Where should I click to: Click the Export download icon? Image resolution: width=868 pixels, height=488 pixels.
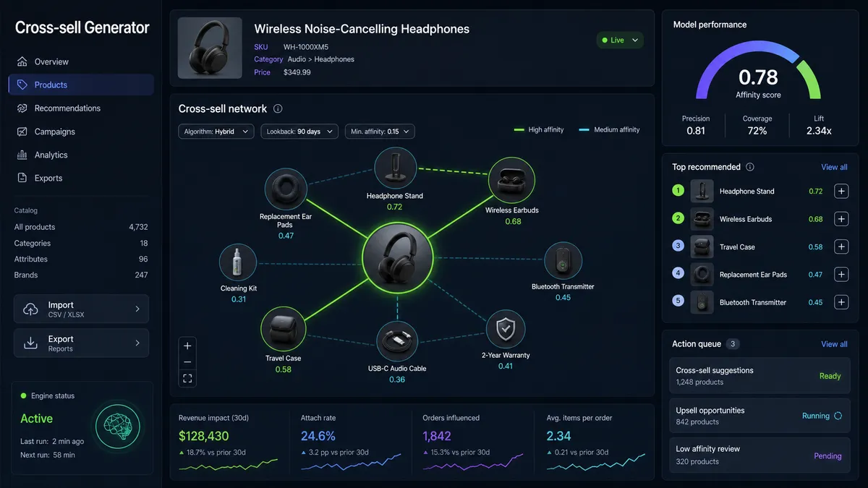[31, 343]
